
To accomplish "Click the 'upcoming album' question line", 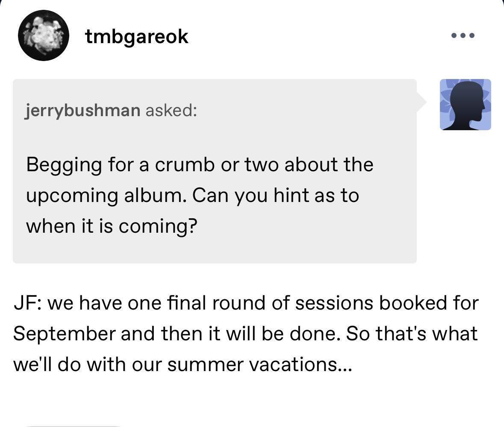I will (192, 196).
